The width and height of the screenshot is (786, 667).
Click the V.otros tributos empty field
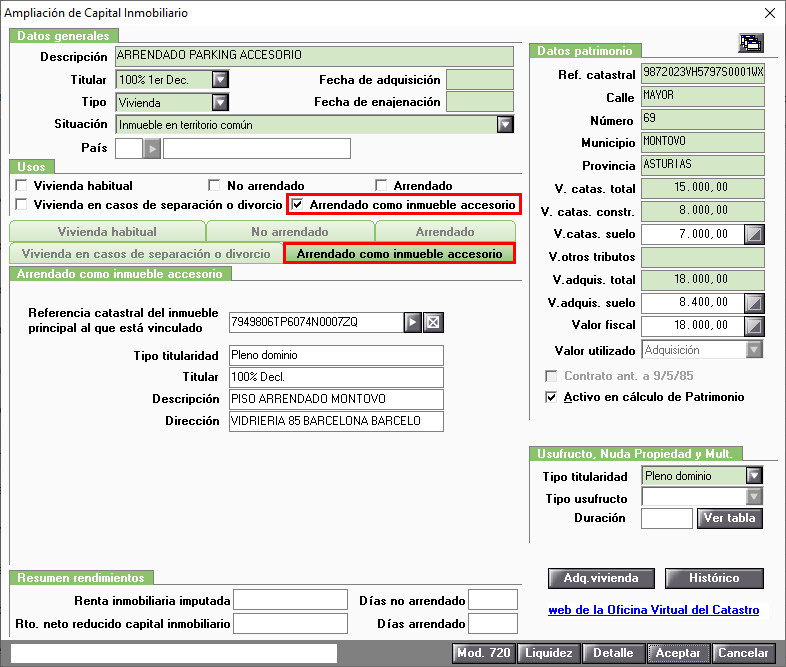tap(703, 257)
